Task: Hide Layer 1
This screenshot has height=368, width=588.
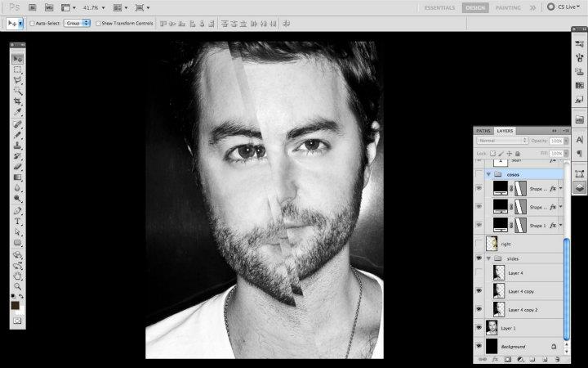Action: 479,327
